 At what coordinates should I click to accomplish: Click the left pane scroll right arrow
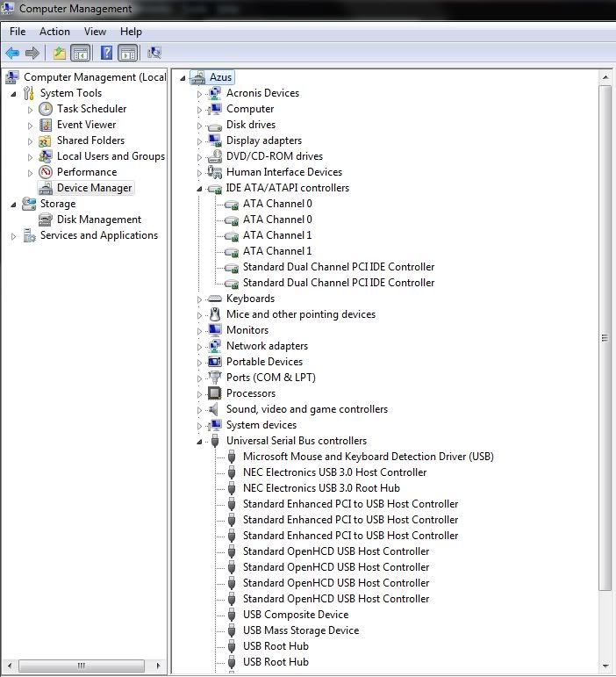tap(158, 666)
